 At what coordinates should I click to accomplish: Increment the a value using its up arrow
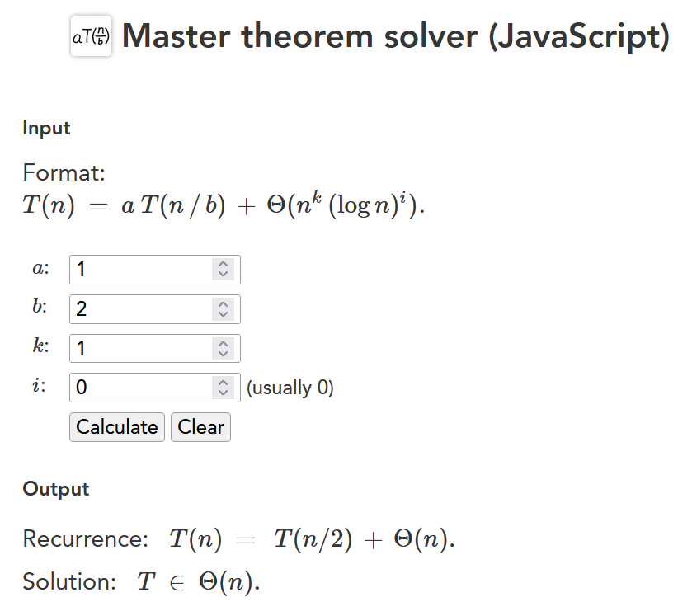(224, 263)
